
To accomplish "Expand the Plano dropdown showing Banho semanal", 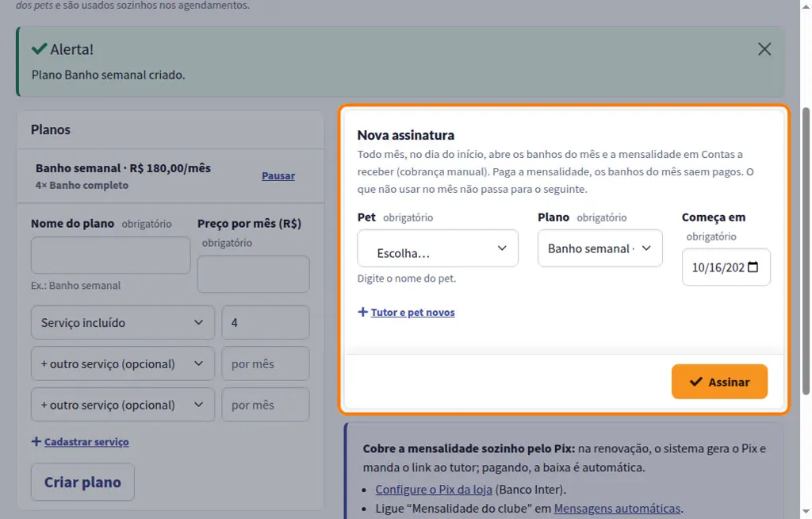I will pyautogui.click(x=599, y=248).
